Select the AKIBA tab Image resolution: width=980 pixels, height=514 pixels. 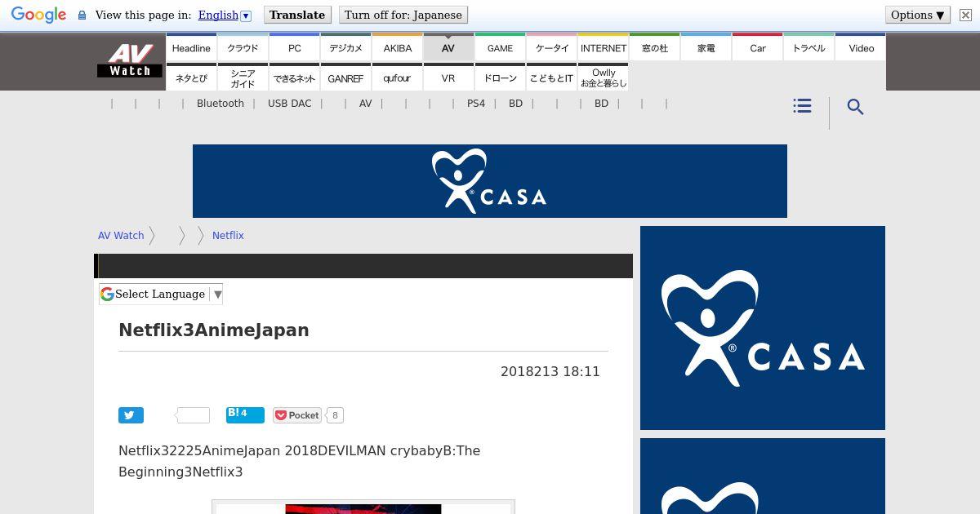pyautogui.click(x=397, y=48)
